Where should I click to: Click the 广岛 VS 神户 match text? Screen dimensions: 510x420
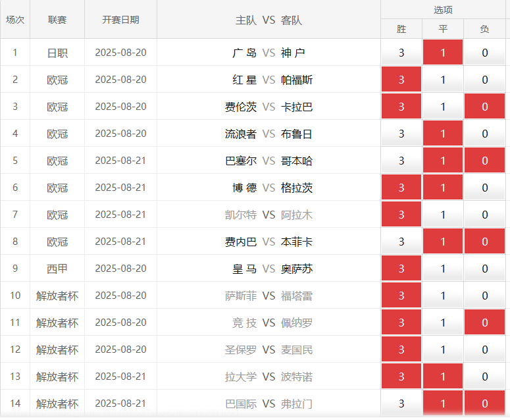(x=268, y=53)
